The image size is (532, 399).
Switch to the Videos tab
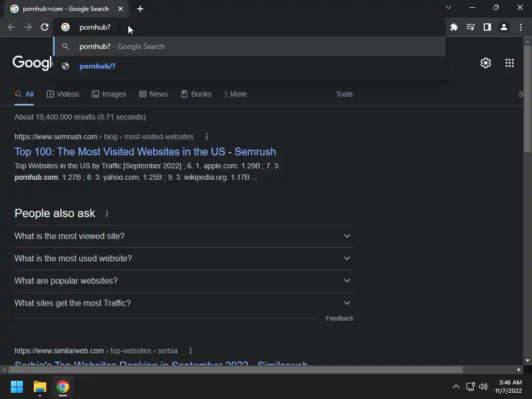63,95
